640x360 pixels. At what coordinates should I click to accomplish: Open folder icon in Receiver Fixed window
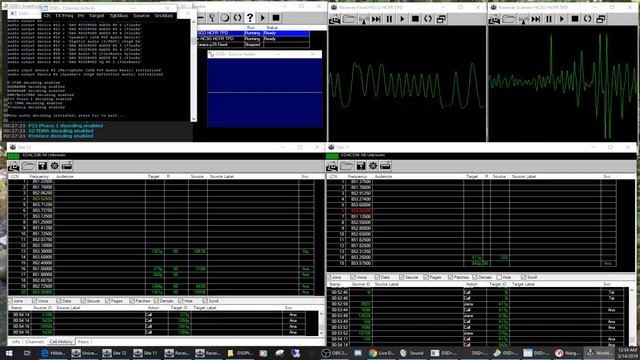point(349,19)
